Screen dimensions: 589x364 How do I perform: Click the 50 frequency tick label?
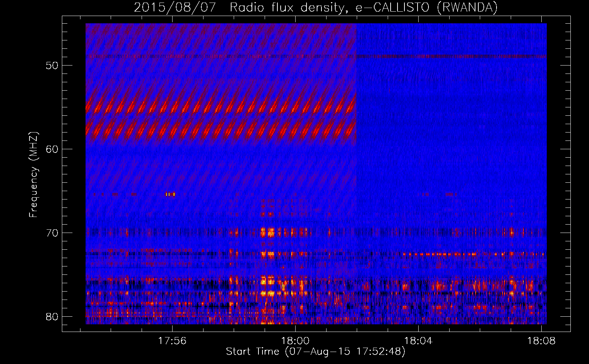[52, 66]
